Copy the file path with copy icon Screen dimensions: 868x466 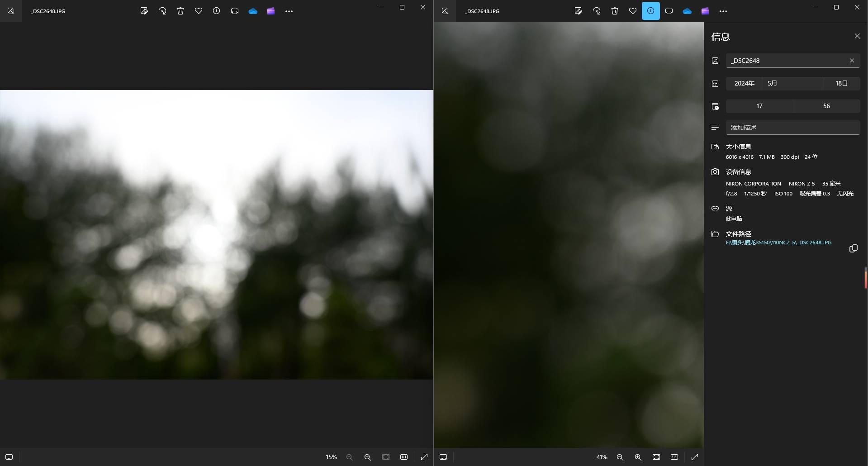[x=853, y=248]
